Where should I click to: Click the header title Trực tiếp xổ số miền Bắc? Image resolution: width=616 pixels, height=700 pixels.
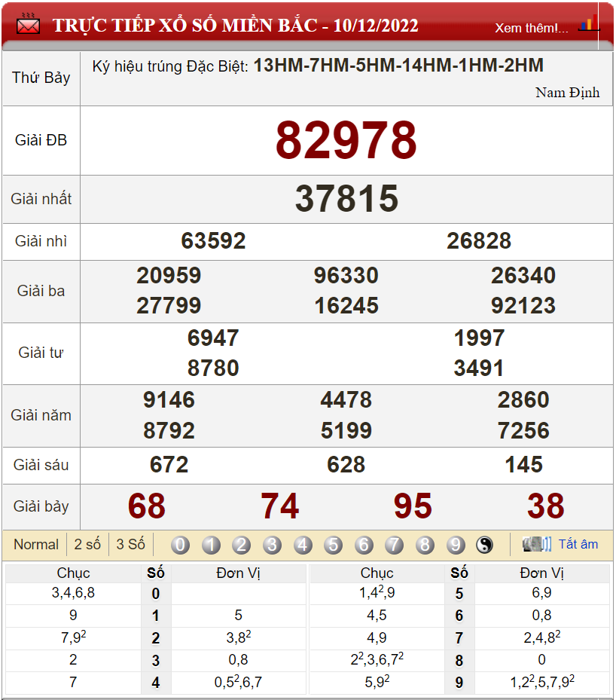click(x=235, y=25)
